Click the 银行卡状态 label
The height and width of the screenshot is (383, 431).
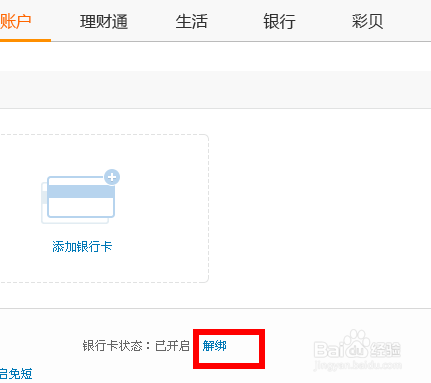[112, 346]
